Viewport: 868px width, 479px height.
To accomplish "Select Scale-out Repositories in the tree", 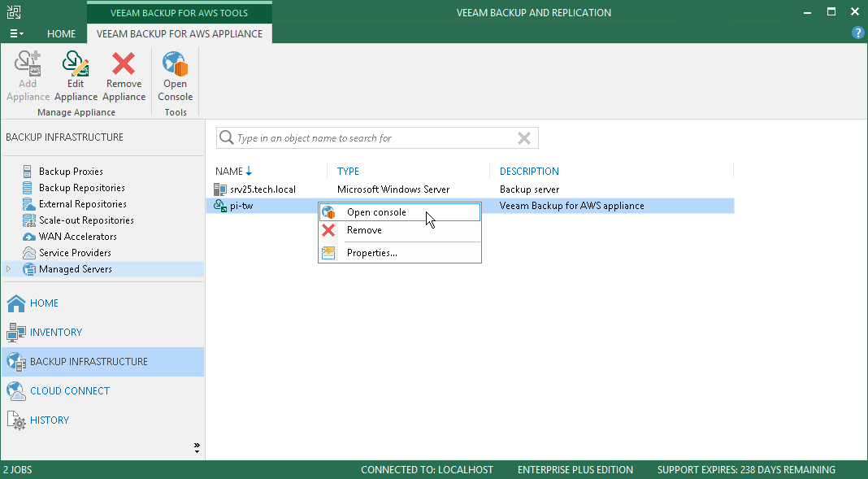I will pyautogui.click(x=86, y=220).
